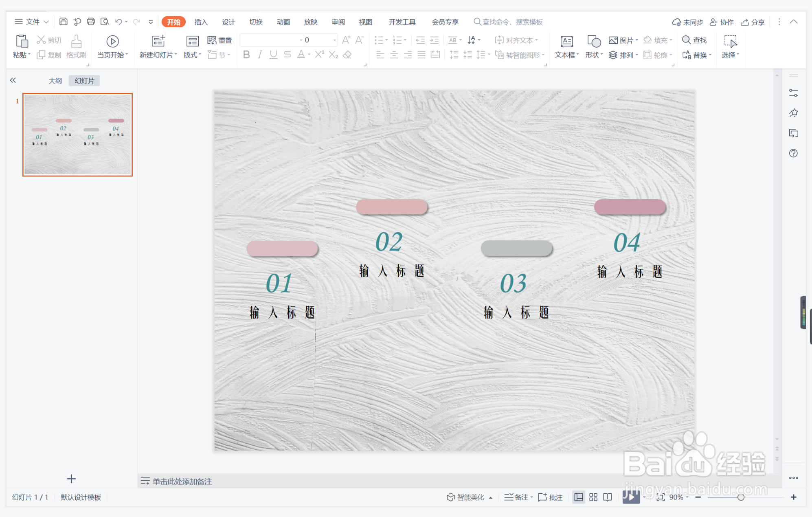
Task: Click the Save icon in quick toolbar
Action: click(63, 22)
